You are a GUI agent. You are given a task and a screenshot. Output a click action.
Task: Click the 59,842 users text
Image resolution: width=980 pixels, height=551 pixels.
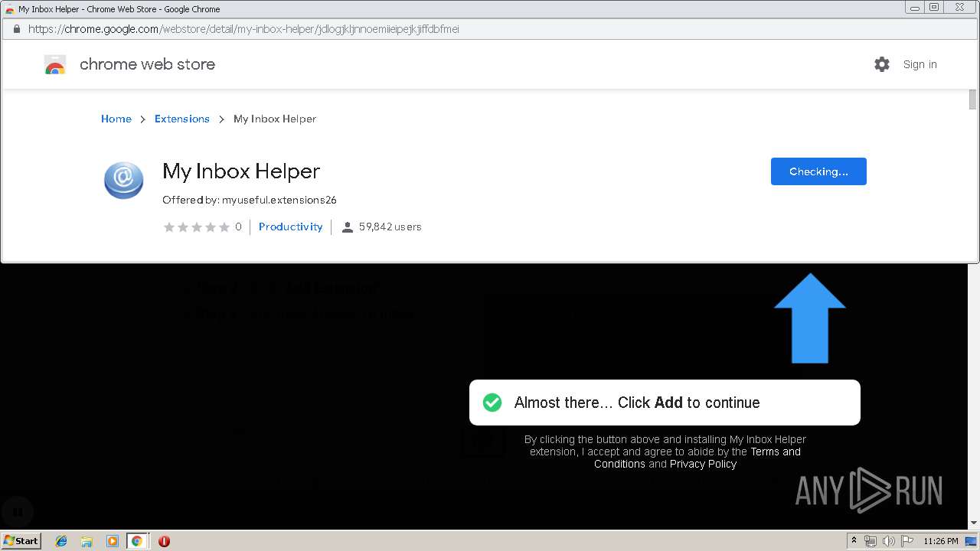390,227
